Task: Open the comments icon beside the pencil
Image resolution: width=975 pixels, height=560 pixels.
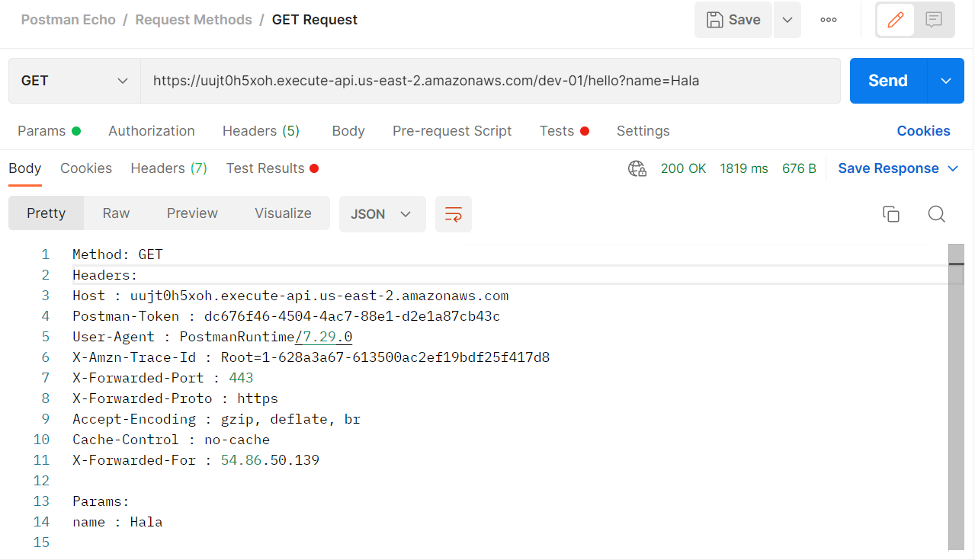Action: pyautogui.click(x=934, y=20)
